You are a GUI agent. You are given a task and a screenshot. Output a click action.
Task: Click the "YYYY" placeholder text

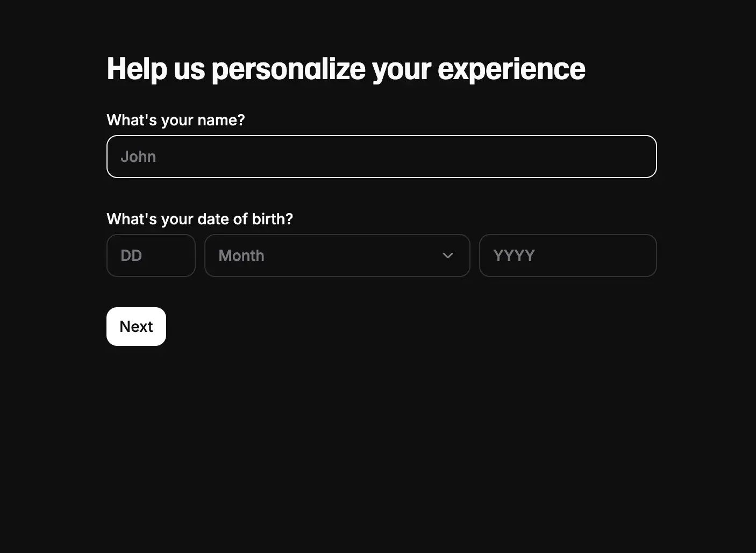(x=514, y=256)
